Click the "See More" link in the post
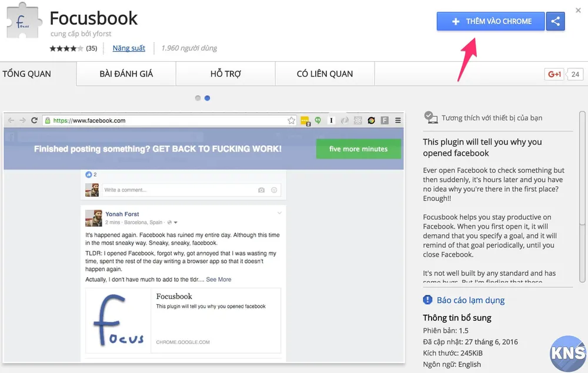 (218, 280)
